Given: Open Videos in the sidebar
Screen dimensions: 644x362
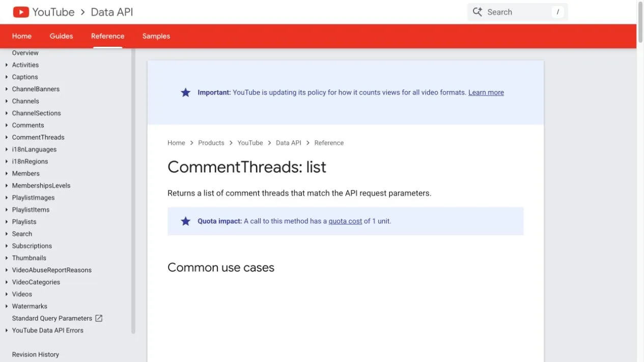Looking at the screenshot, I should tap(22, 294).
